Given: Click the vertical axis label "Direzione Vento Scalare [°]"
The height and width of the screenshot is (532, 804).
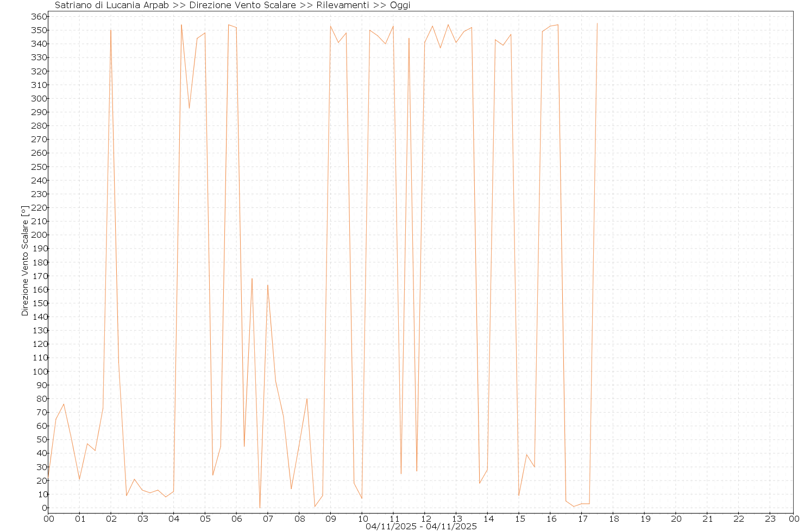Looking at the screenshot, I should tap(24, 261).
